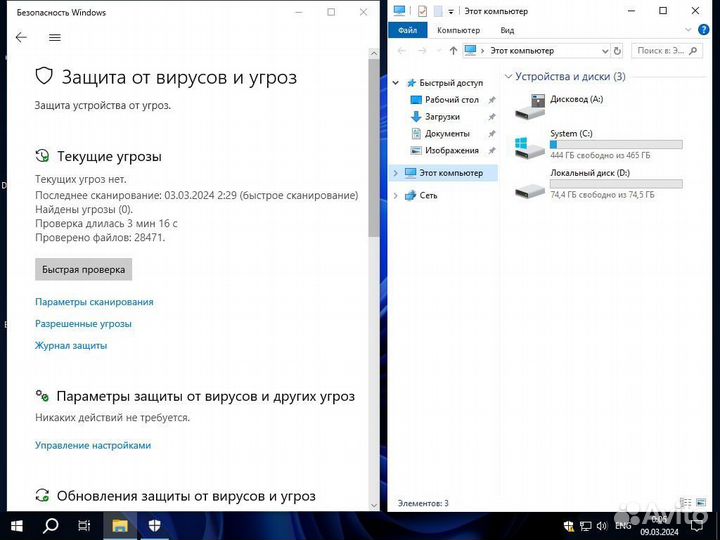Go up one level in Explorer
Screen dimensions: 720x540
pos(453,51)
